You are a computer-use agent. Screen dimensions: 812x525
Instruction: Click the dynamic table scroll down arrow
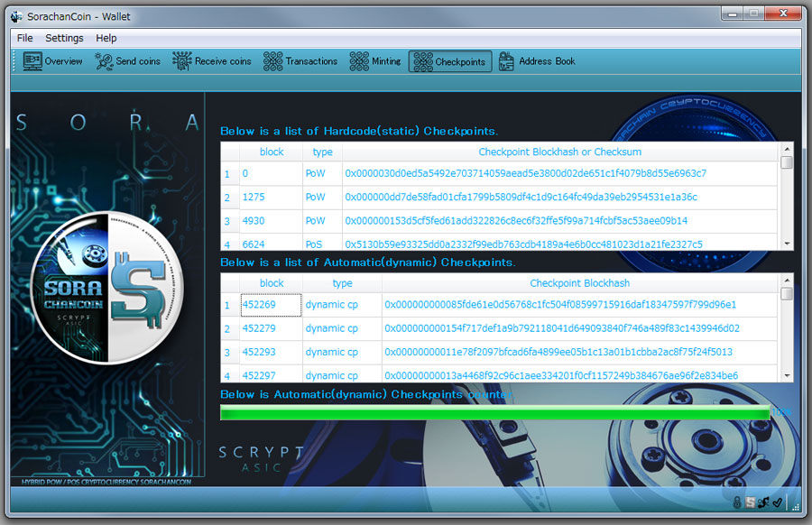[787, 375]
